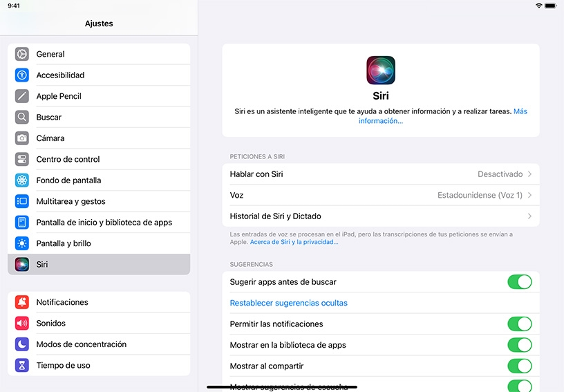Viewport: 564px width, 392px height.
Task: Click the large Siri logo in header
Action: (381, 70)
